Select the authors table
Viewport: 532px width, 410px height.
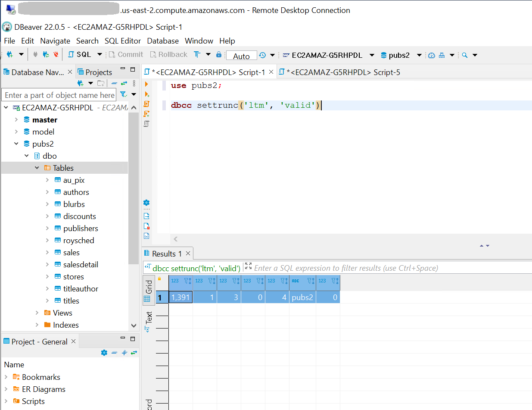point(76,192)
